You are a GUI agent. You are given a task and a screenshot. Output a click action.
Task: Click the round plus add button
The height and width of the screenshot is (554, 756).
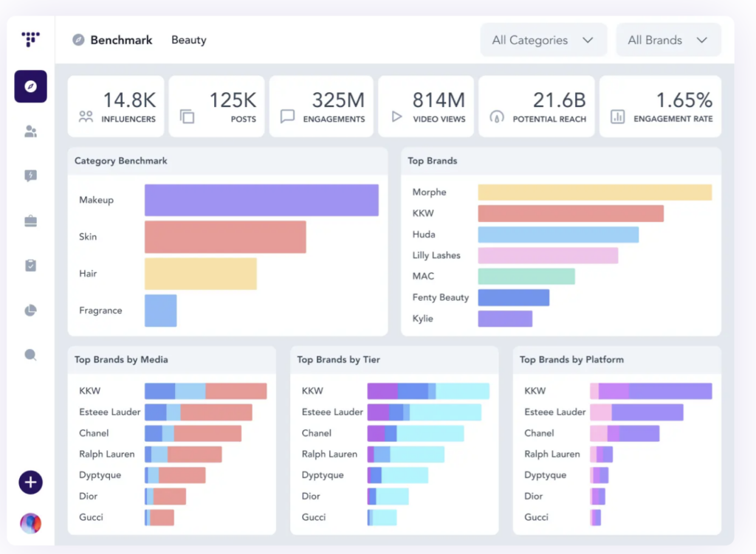(30, 482)
